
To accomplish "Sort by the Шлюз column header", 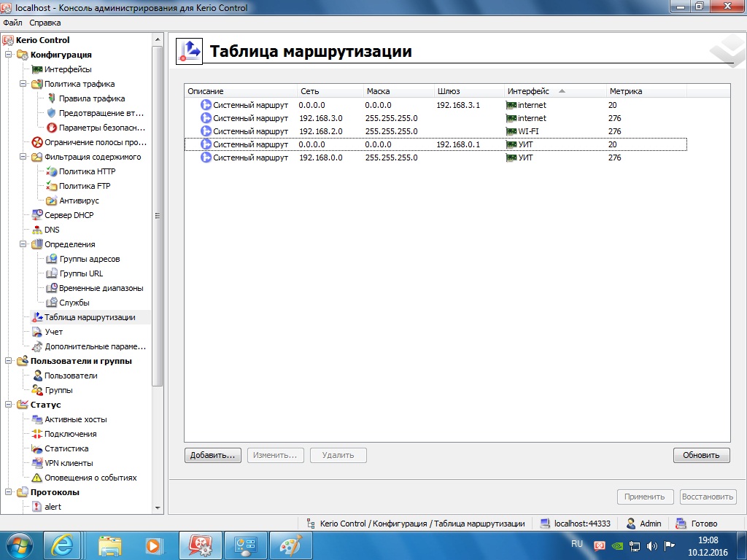I will tap(470, 91).
